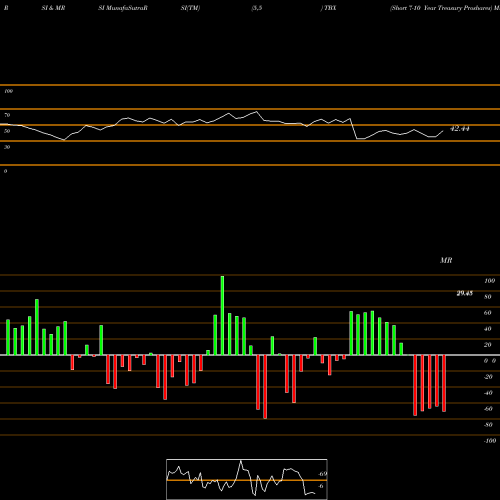Click the 'SI MunafaSutraR' header text
Viewport: 500px width, 500px height.
123,8
